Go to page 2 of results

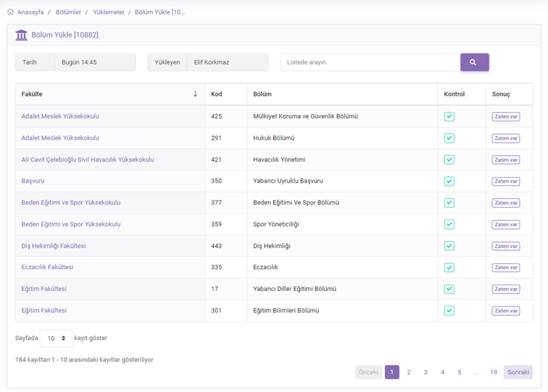(x=408, y=372)
